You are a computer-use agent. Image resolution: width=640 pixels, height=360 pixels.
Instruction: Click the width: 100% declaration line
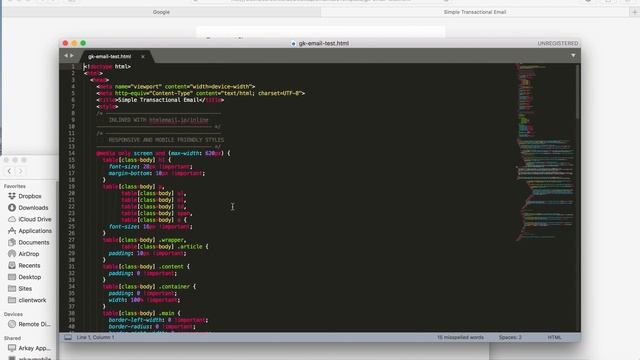pyautogui.click(x=144, y=300)
